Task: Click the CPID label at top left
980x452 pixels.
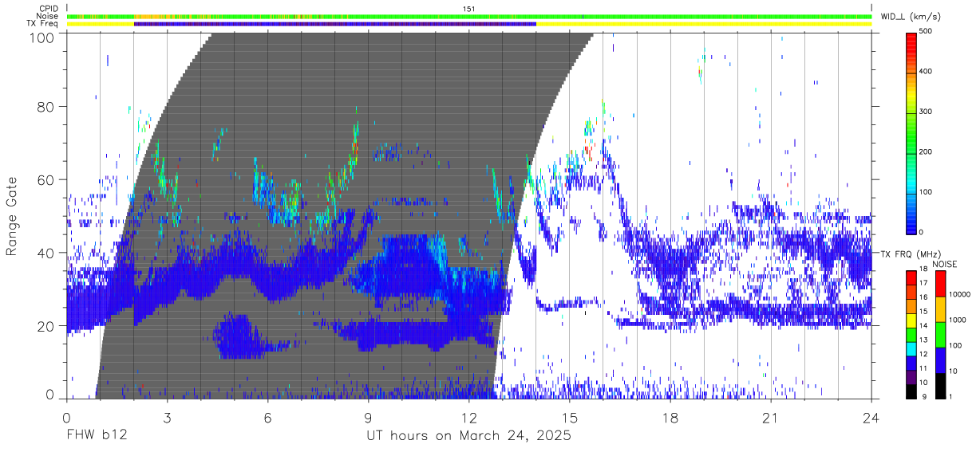Action: [48, 9]
